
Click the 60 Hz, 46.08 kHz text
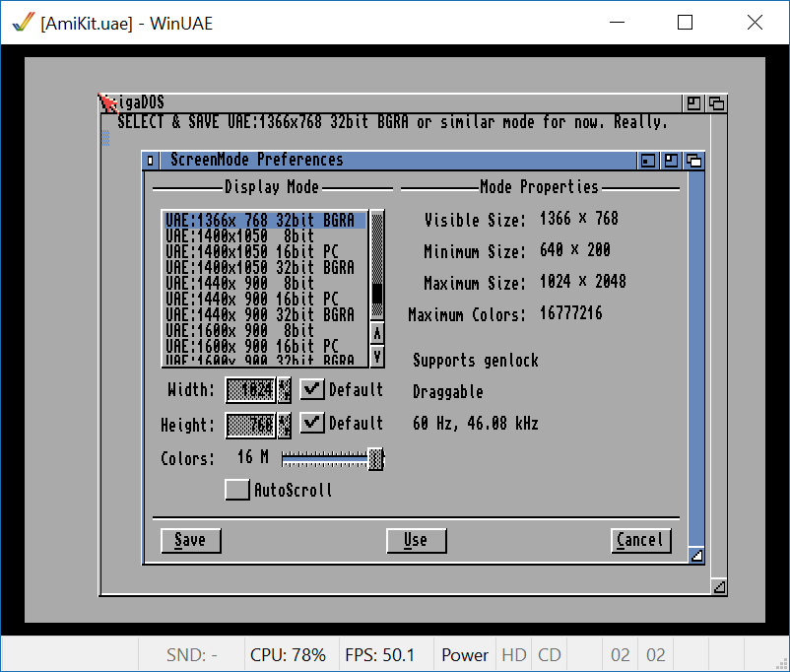pyautogui.click(x=476, y=423)
